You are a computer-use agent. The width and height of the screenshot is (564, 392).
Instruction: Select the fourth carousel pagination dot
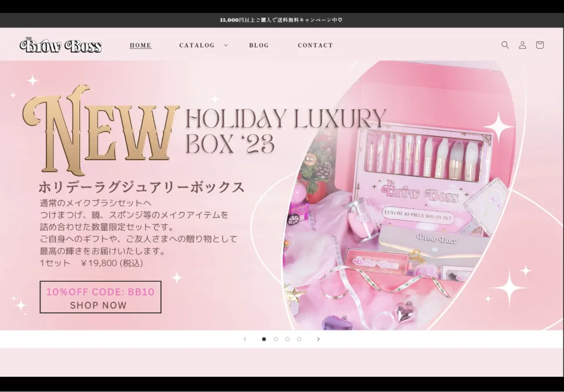click(299, 339)
